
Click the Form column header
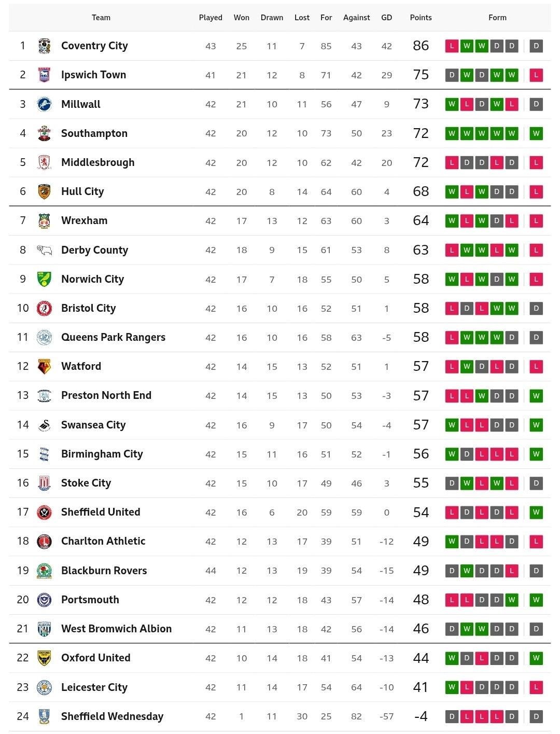point(497,18)
